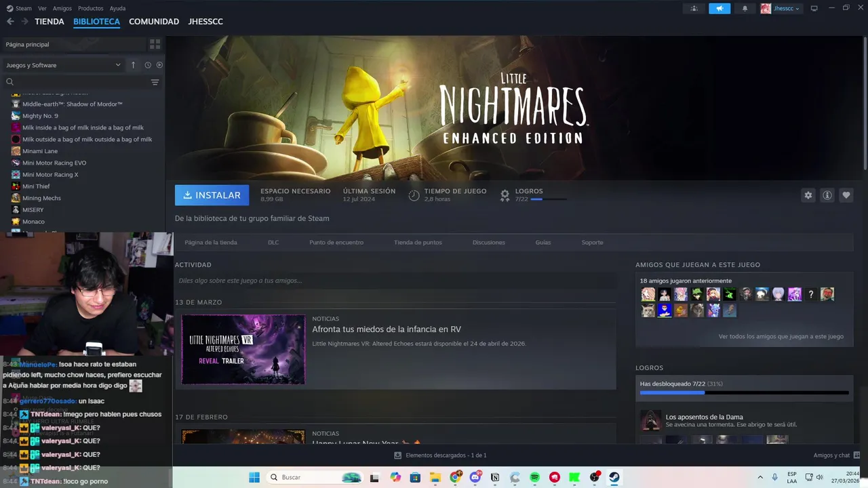Go to the BIBLIOTECA section
Image resolution: width=868 pixels, height=488 pixels.
(x=96, y=22)
